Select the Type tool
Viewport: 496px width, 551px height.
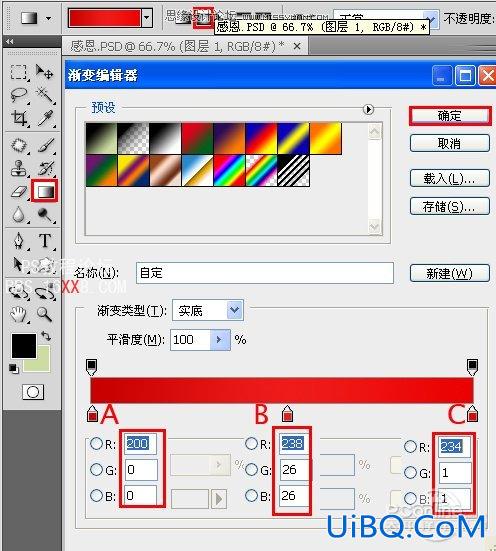point(45,241)
